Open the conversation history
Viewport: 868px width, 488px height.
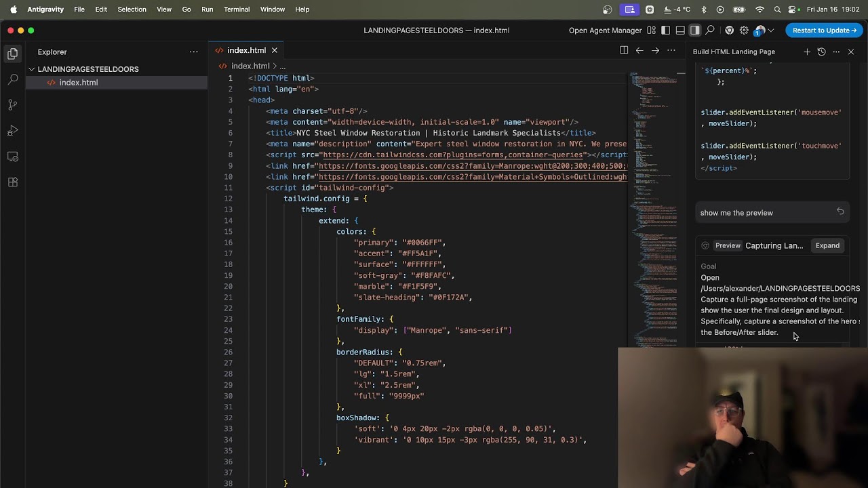tap(821, 52)
